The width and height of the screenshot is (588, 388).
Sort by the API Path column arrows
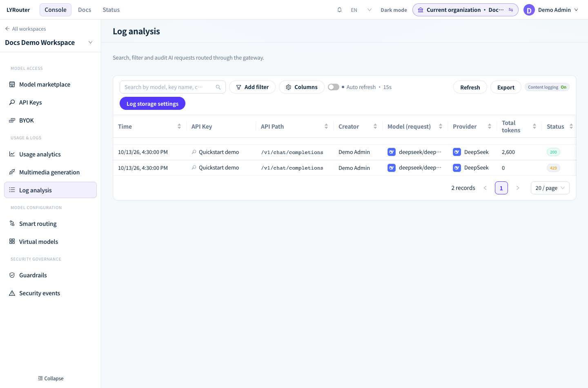click(x=326, y=127)
